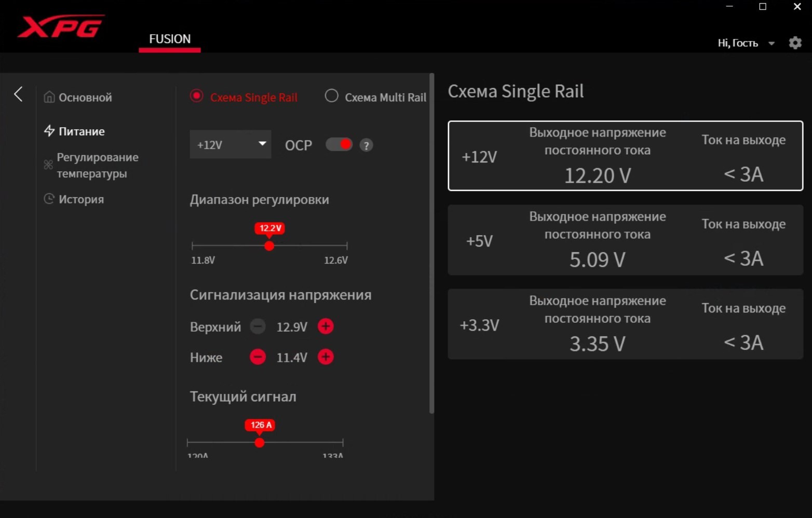Click the Hi, Гость user label

pyautogui.click(x=738, y=43)
